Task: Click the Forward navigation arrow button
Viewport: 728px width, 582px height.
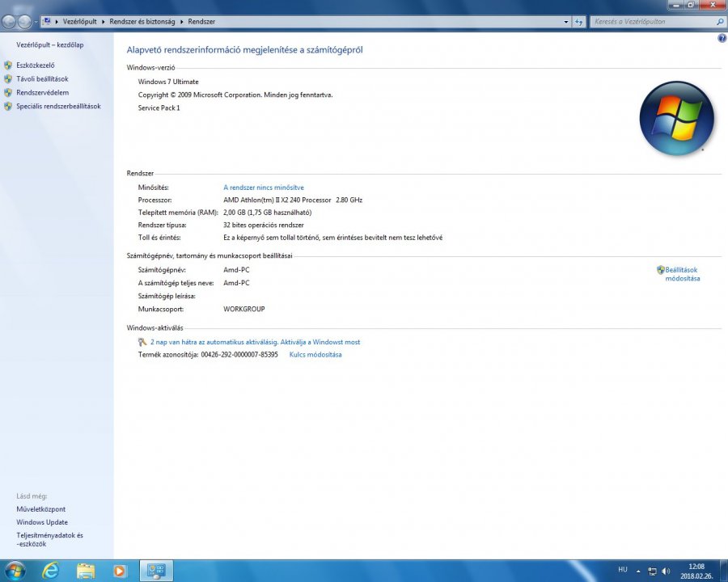Action: point(24,21)
